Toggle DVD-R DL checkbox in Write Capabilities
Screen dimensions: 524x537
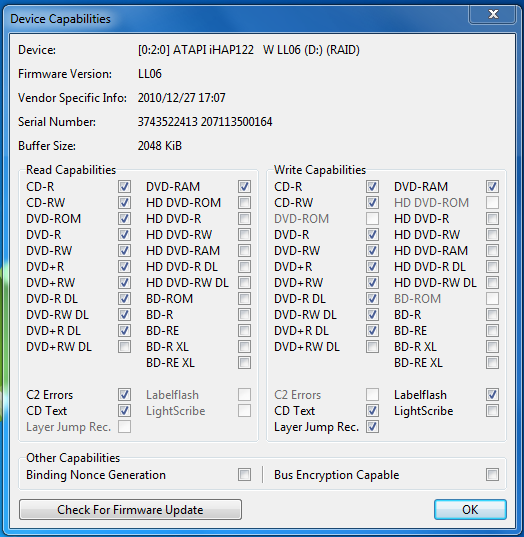pyautogui.click(x=372, y=299)
